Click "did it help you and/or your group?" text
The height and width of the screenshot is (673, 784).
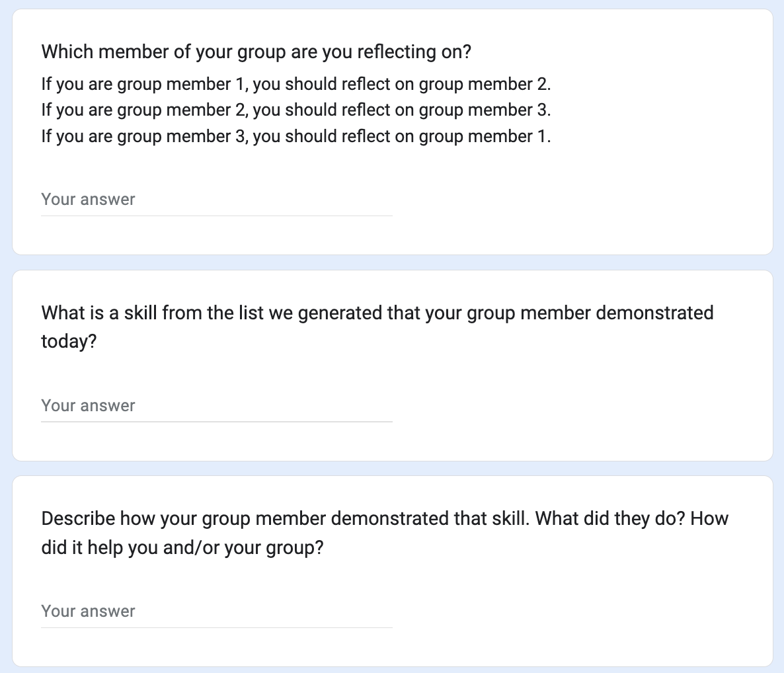(x=182, y=547)
